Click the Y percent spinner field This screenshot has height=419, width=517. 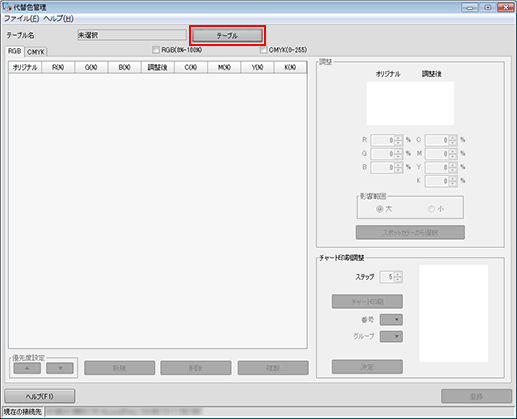click(441, 167)
